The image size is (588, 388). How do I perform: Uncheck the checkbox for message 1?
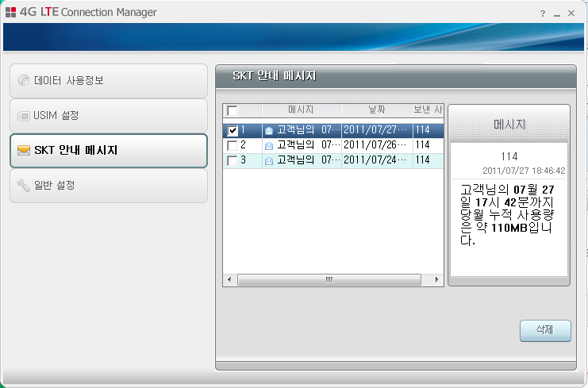point(233,130)
